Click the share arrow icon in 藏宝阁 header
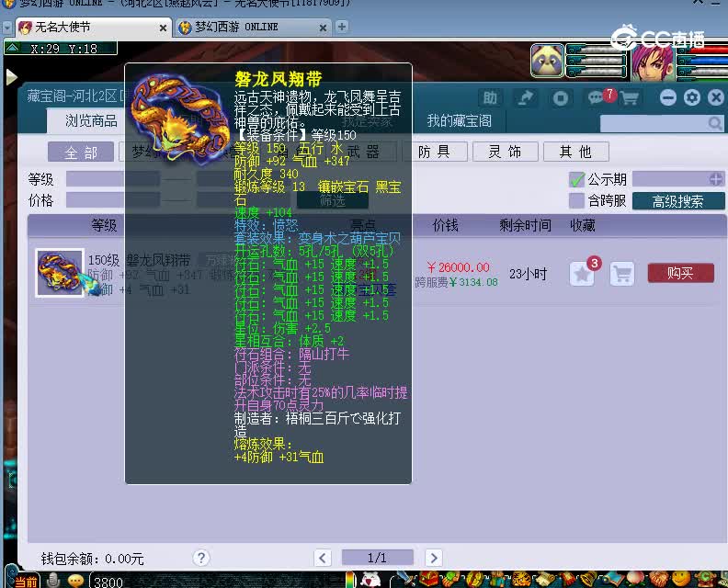Screen dimensions: 728x588 (x=526, y=98)
